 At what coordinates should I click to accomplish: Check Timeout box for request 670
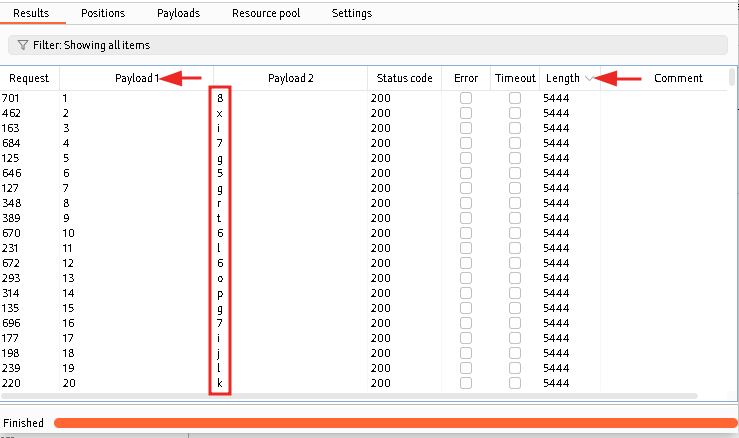click(x=515, y=233)
